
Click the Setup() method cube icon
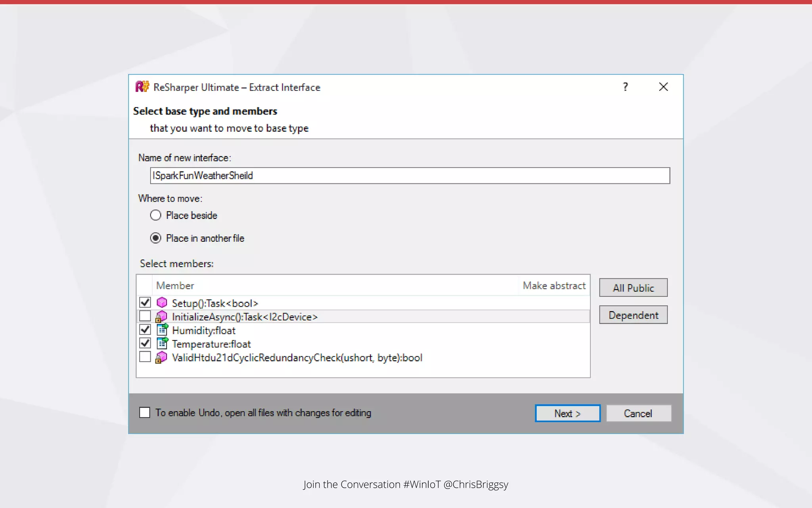(x=162, y=303)
